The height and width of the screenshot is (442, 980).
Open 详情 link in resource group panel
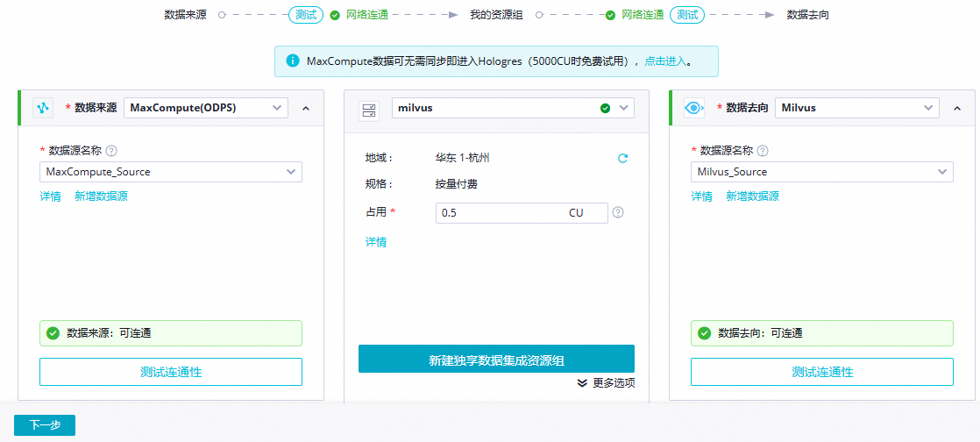click(376, 242)
